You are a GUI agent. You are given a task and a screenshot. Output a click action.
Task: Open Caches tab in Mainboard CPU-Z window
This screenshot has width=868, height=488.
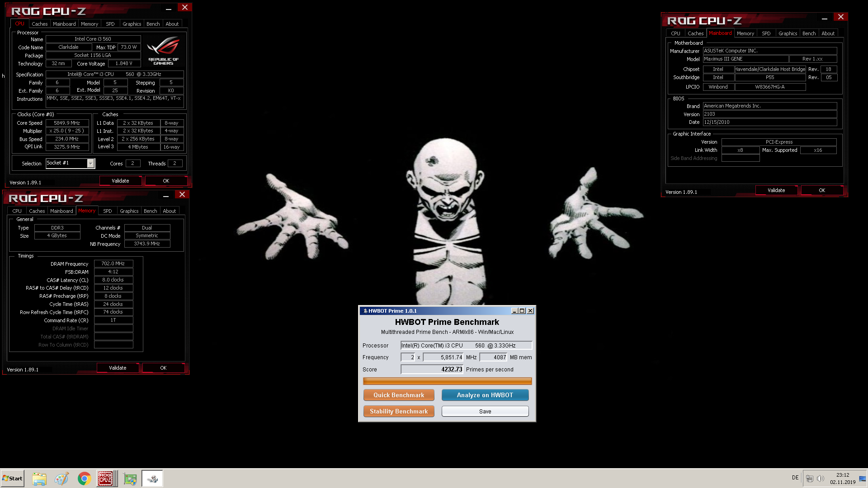[696, 33]
